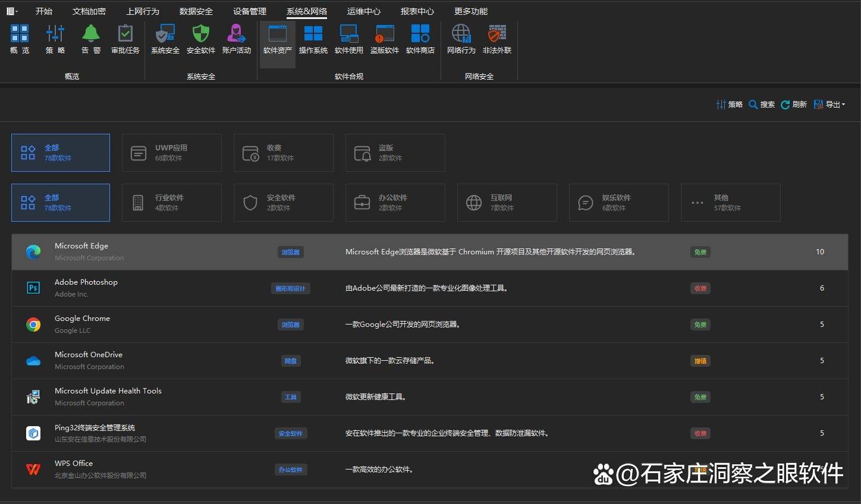Viewport: 861px width, 504px height.
Task: Open the 审批任务 approval task icon
Action: coord(125,39)
